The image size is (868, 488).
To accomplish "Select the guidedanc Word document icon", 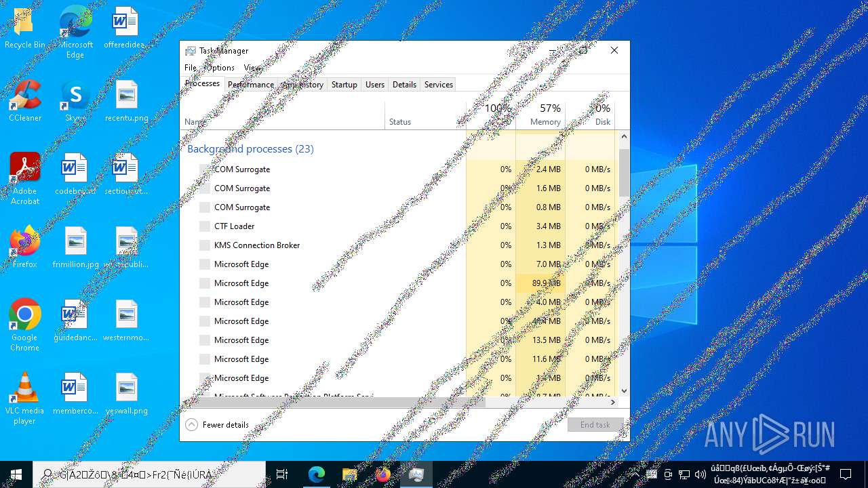I will [x=75, y=321].
